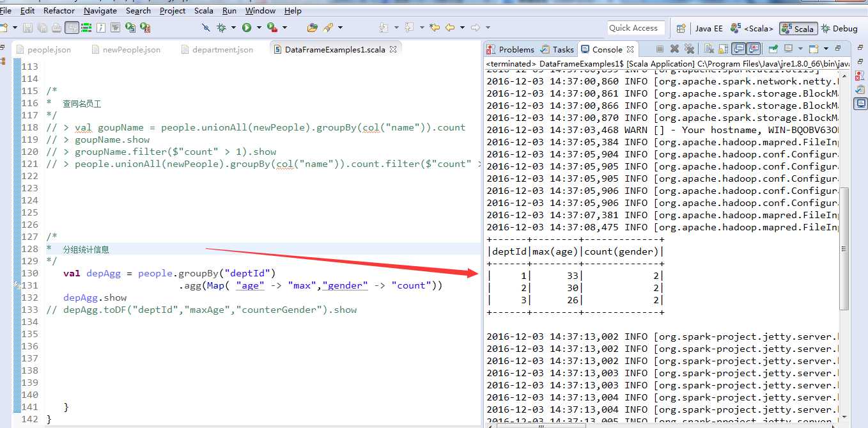868x428 pixels.
Task: Open the Search dropdown arrow
Action: 340,28
